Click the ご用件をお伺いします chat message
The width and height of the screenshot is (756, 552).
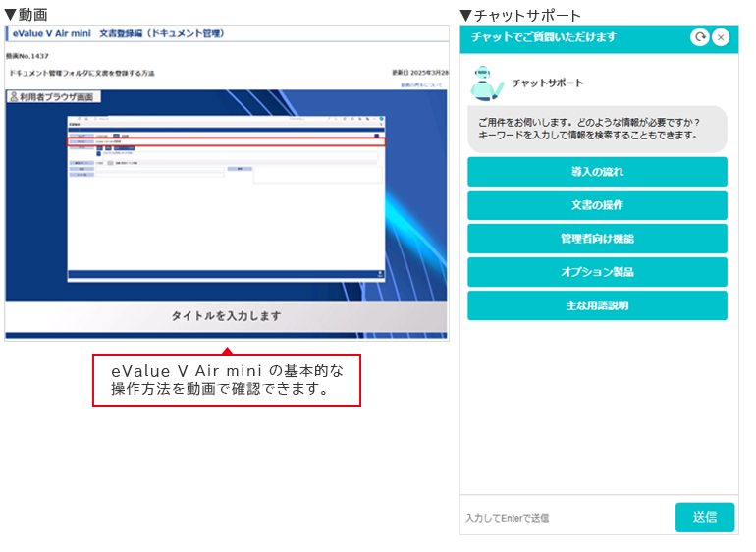tap(597, 130)
